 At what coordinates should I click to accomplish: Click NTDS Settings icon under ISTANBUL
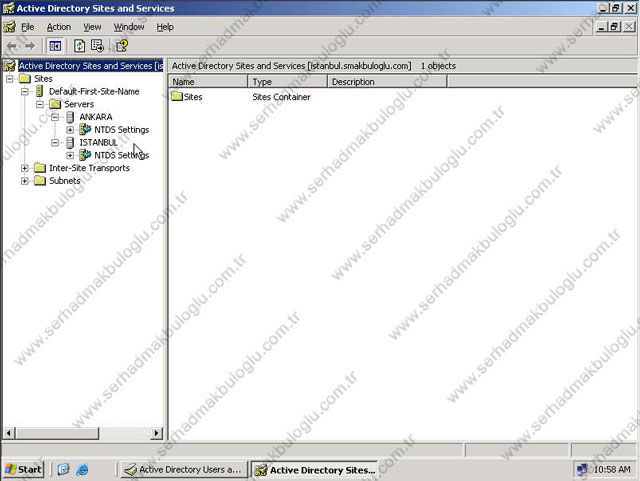click(85, 155)
